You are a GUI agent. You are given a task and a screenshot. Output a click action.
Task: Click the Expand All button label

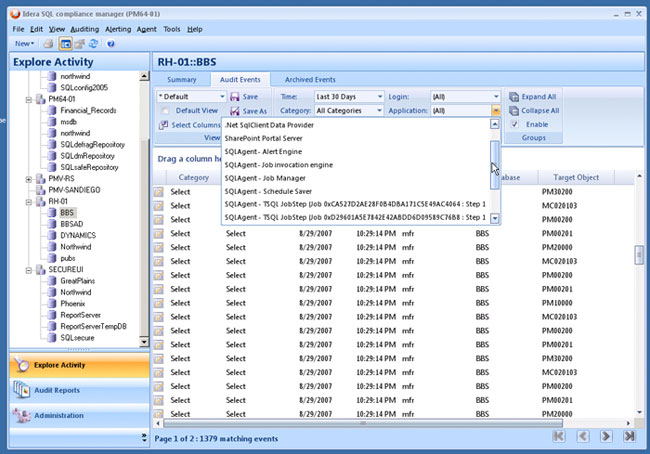tap(538, 97)
